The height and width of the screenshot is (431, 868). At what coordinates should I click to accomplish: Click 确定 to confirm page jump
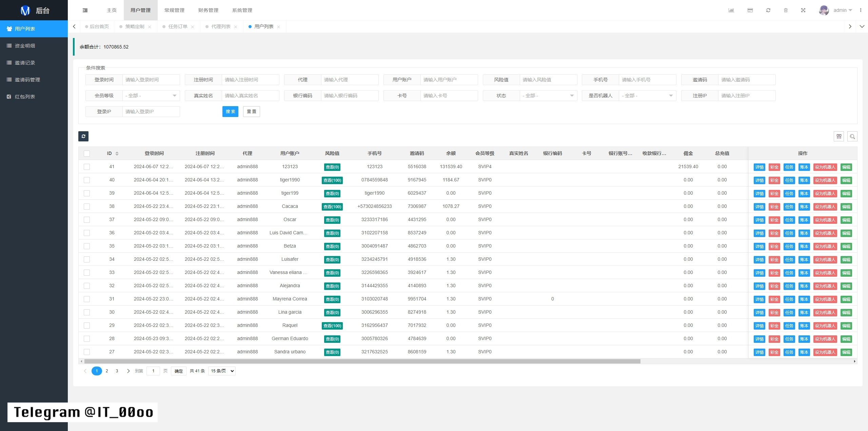tap(179, 371)
